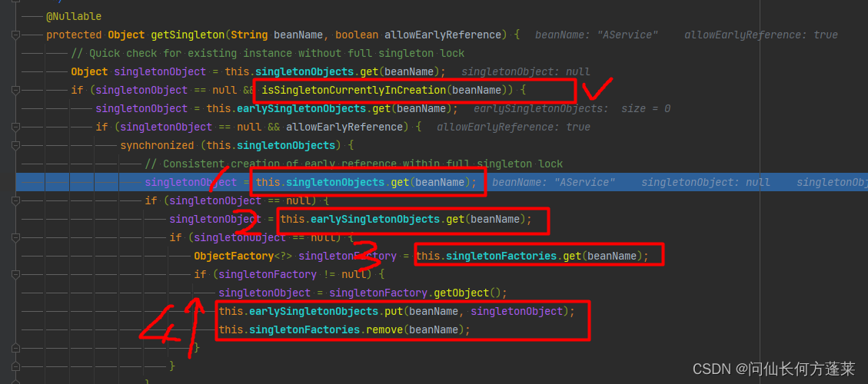Click this.singletonObjects inside synchronized parentheses
Screen dimensions: 868x384
271,145
